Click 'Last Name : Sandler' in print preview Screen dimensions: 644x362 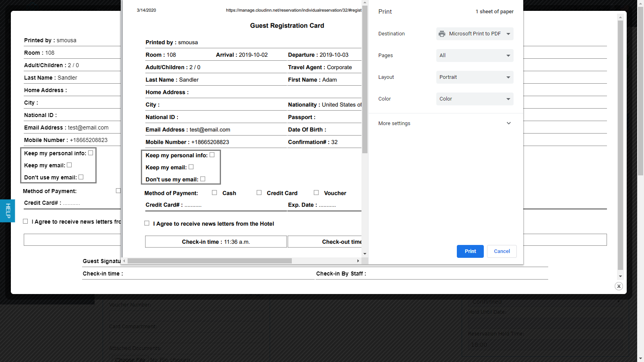click(x=172, y=80)
